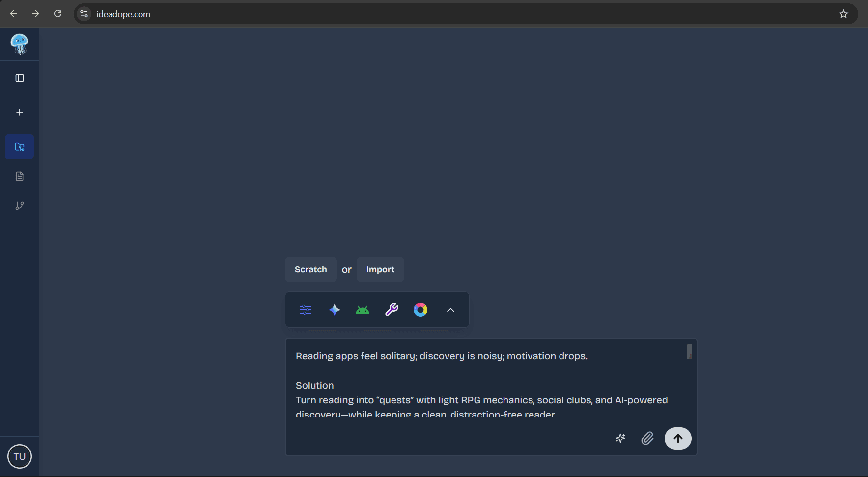Image resolution: width=868 pixels, height=477 pixels.
Task: Bookmark the page with the star icon
Action: (x=843, y=14)
